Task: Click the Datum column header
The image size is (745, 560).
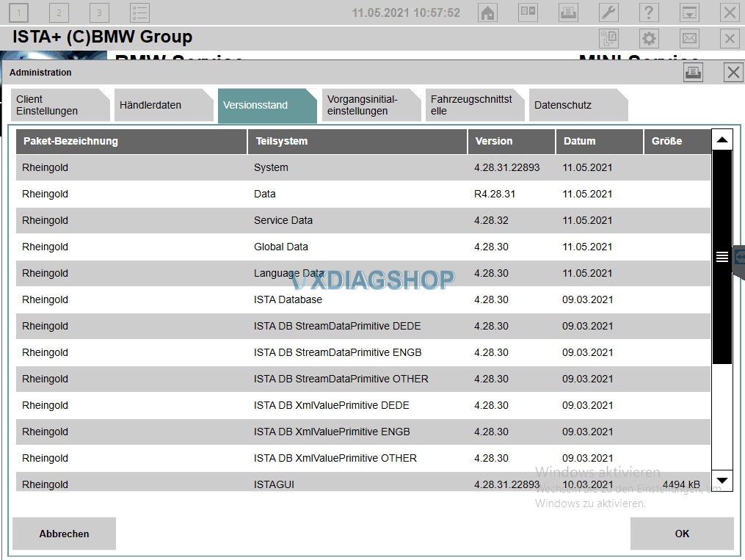Action: pyautogui.click(x=599, y=141)
